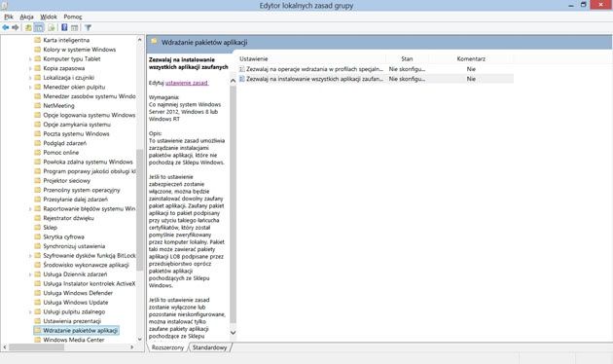613x364 pixels.
Task: Select 'Zezwalaj na operacje wdrażania w profilach' setting
Action: pos(376,69)
